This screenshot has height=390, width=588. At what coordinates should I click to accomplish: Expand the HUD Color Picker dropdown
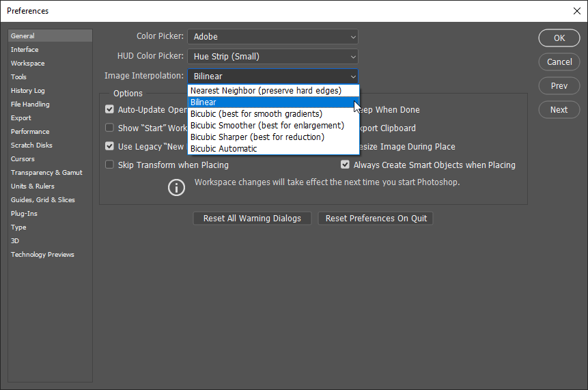click(272, 57)
